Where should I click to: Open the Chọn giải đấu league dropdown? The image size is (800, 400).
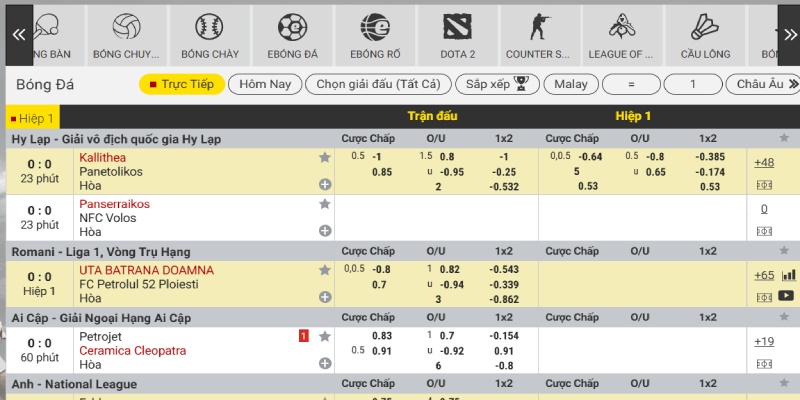coord(378,84)
